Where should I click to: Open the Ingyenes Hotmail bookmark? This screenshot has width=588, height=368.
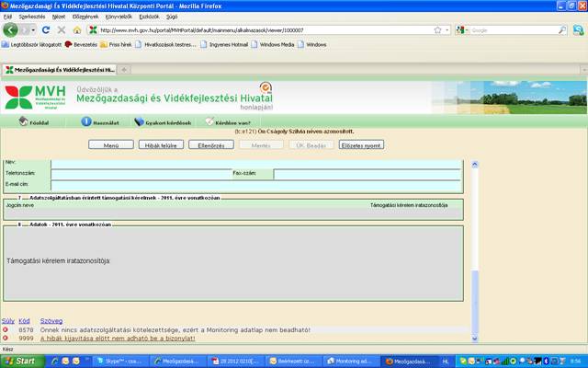point(224,44)
